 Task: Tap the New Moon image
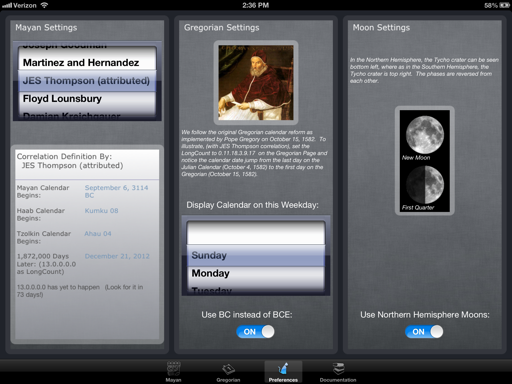tap(425, 136)
